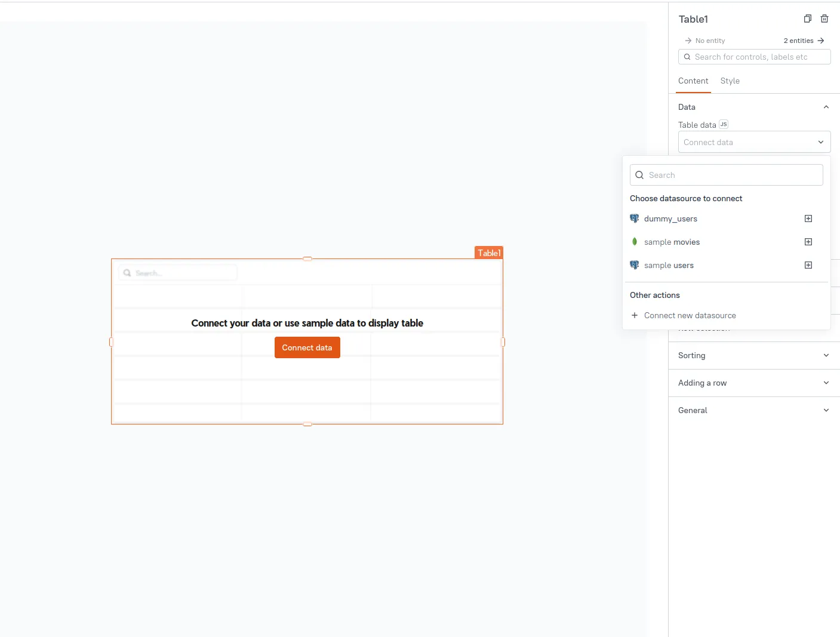The image size is (840, 637).
Task: Click the arrow icon beside 2 entities
Action: [x=821, y=41]
